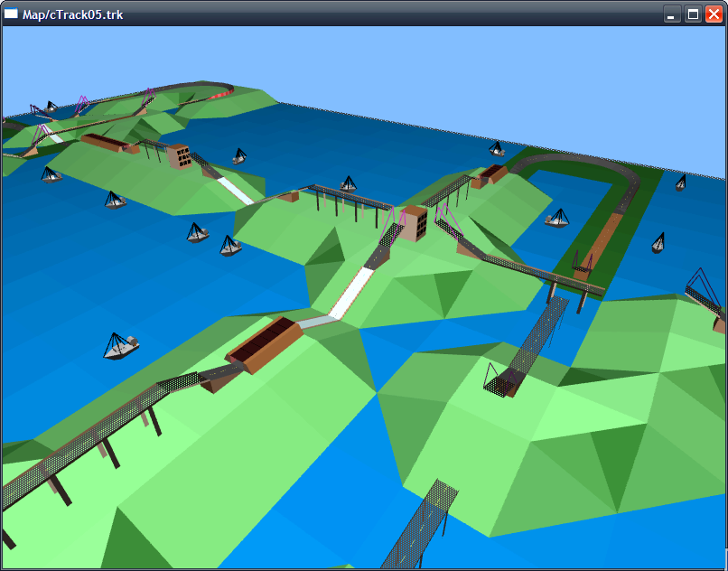Close the Map/cTrack05.trk window

[714, 14]
